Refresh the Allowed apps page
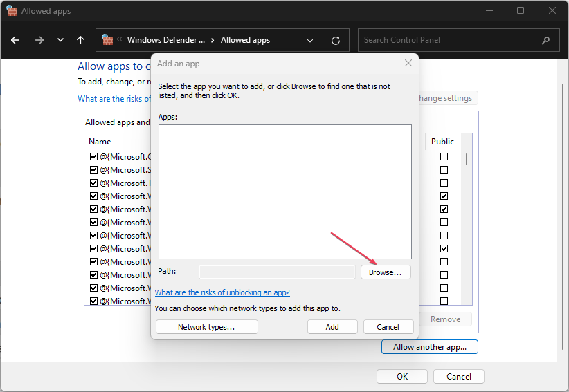This screenshot has height=392, width=569. [x=336, y=41]
